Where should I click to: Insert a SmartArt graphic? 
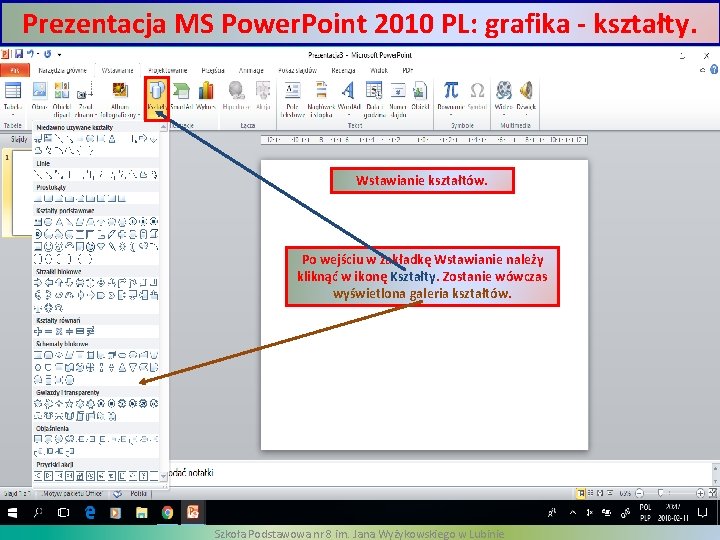pyautogui.click(x=181, y=90)
